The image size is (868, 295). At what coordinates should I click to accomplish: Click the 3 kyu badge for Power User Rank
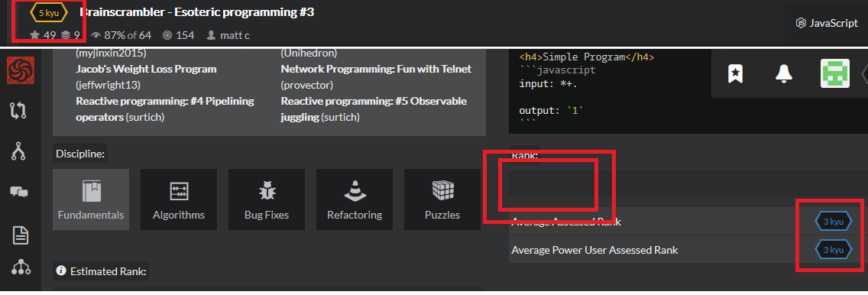[833, 250]
